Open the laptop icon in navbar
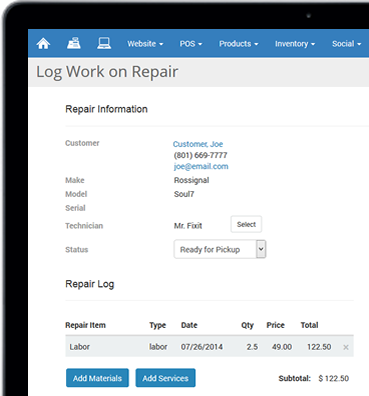 coord(104,43)
